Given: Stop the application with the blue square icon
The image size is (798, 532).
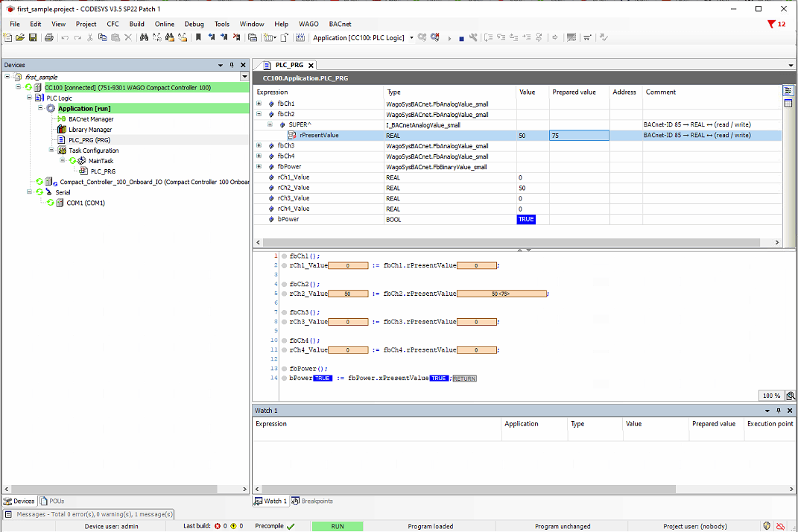Looking at the screenshot, I should pos(461,38).
